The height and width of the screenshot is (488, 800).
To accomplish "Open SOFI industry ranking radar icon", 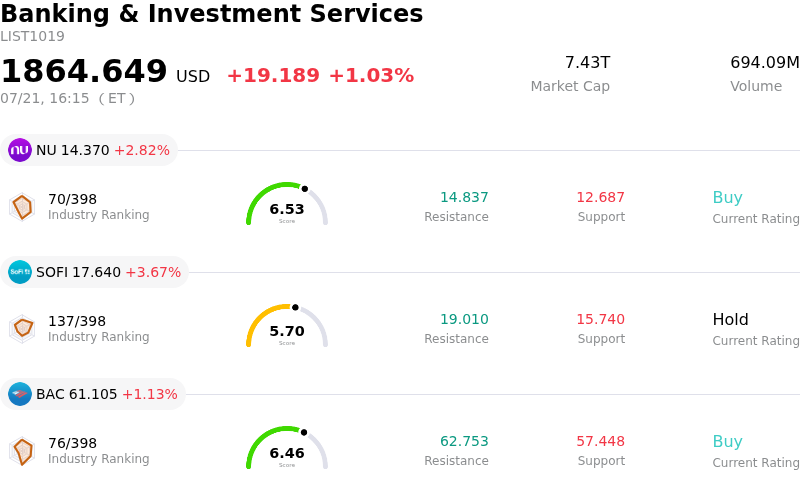I will coord(22,329).
